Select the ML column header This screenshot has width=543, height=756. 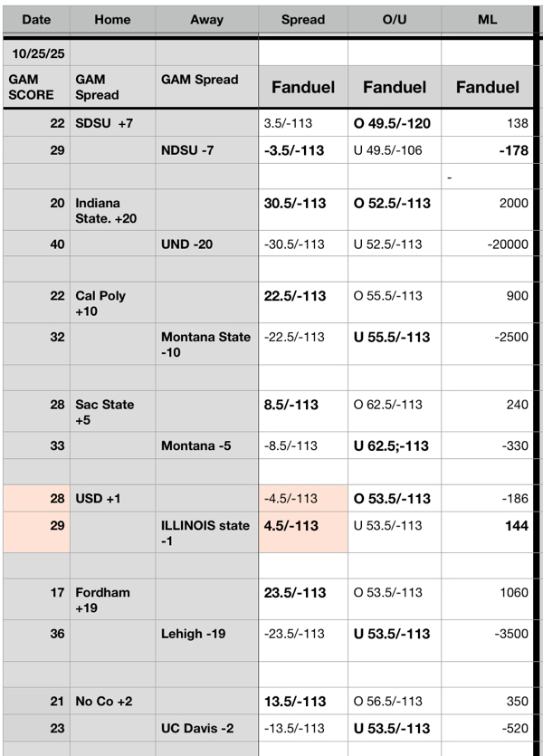pos(491,19)
